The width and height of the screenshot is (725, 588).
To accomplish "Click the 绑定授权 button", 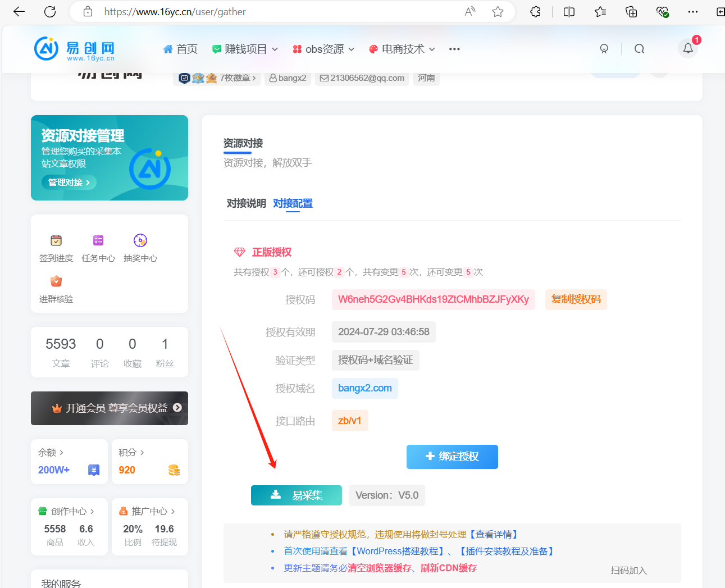I will 452,457.
